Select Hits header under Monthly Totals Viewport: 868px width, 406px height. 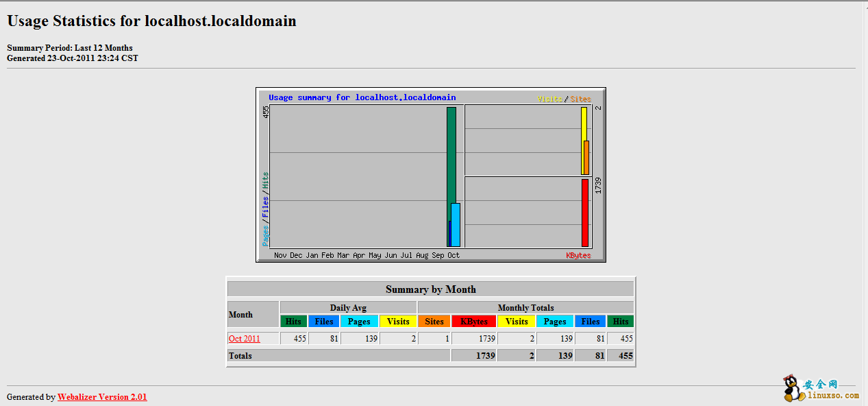(x=621, y=322)
